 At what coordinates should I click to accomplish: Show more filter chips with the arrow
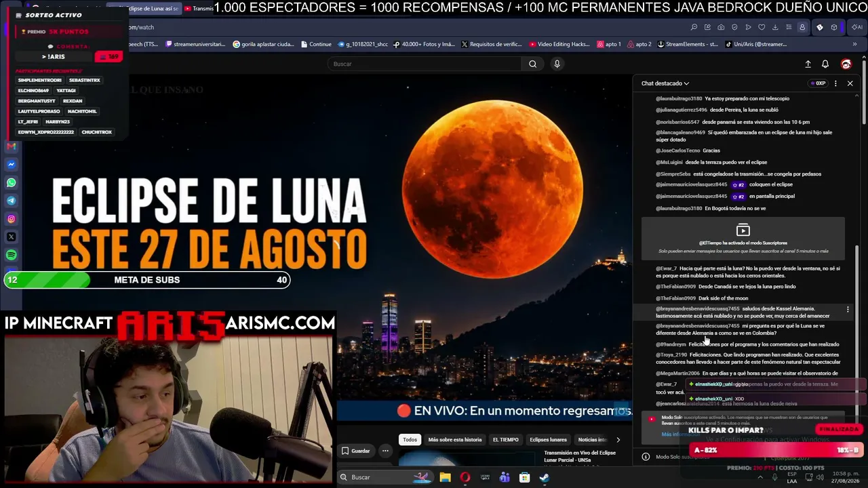pyautogui.click(x=618, y=440)
